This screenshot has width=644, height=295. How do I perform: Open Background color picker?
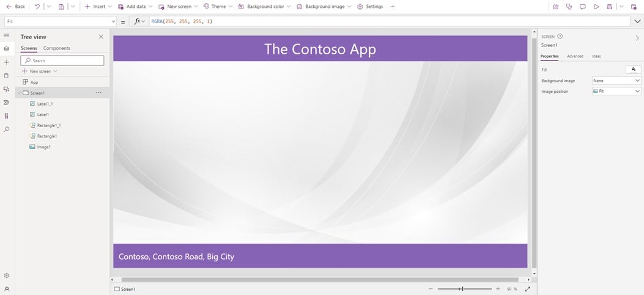(264, 7)
